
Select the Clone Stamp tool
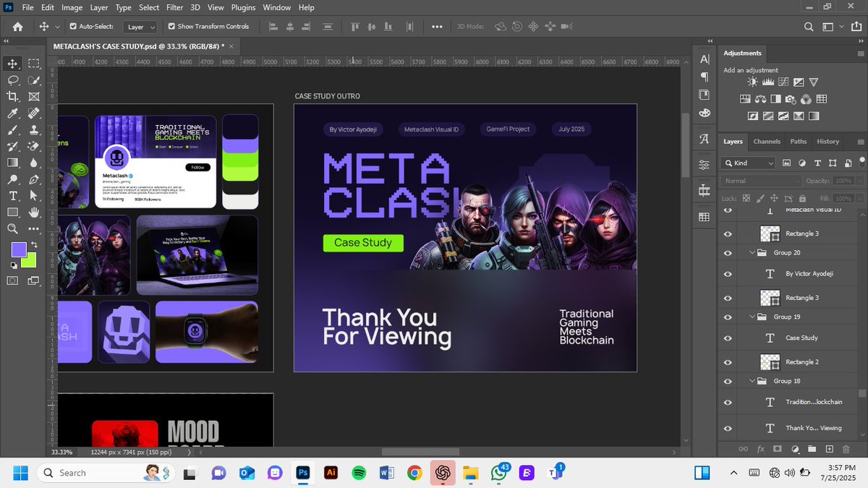pos(33,130)
